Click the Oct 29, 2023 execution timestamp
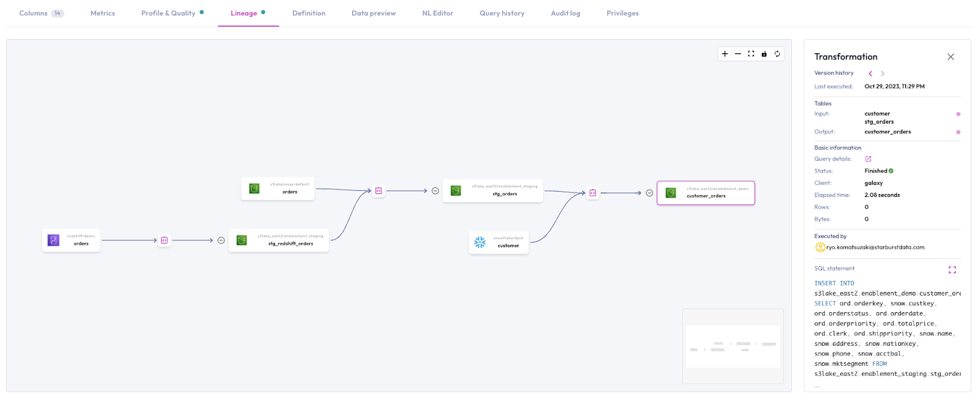 [894, 87]
